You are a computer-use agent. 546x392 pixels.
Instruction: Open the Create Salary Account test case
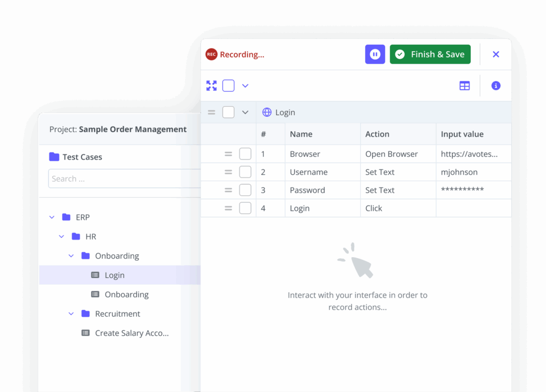tap(131, 333)
